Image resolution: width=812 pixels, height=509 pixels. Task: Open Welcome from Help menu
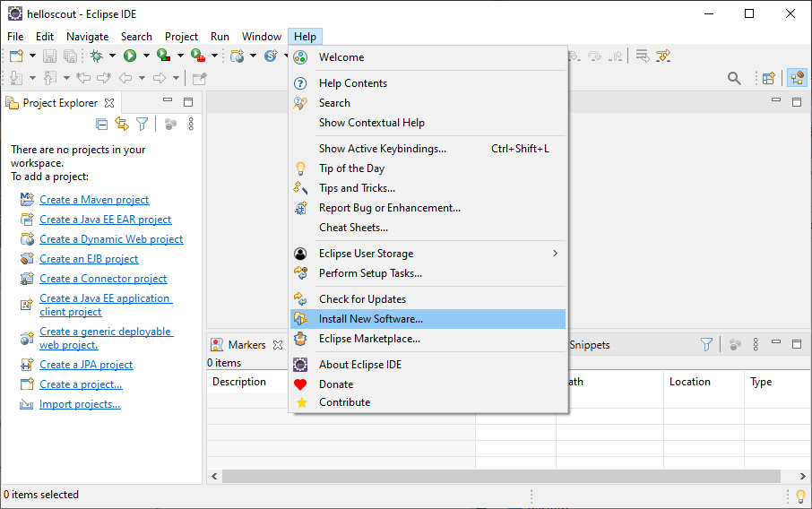click(x=428, y=57)
